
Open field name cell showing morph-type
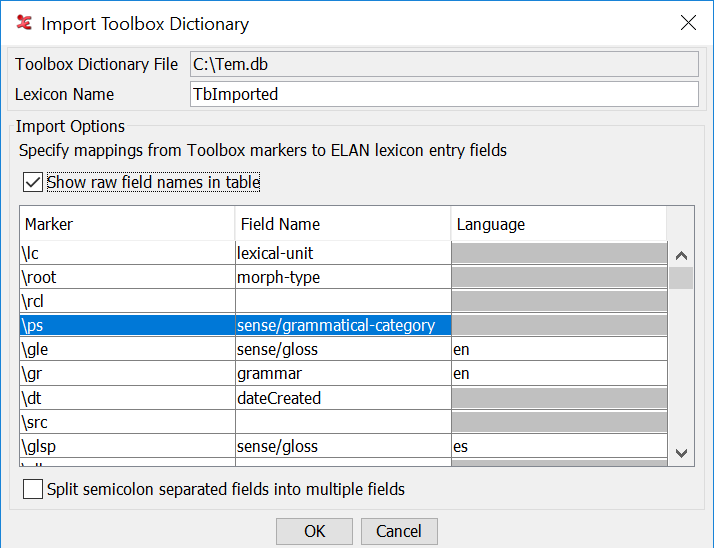[342, 277]
